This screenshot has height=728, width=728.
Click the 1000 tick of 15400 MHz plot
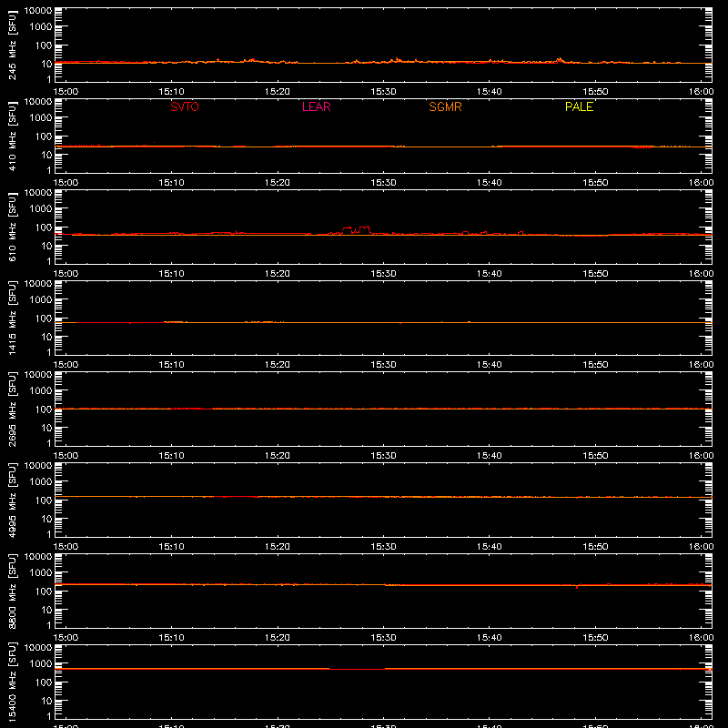[41, 664]
